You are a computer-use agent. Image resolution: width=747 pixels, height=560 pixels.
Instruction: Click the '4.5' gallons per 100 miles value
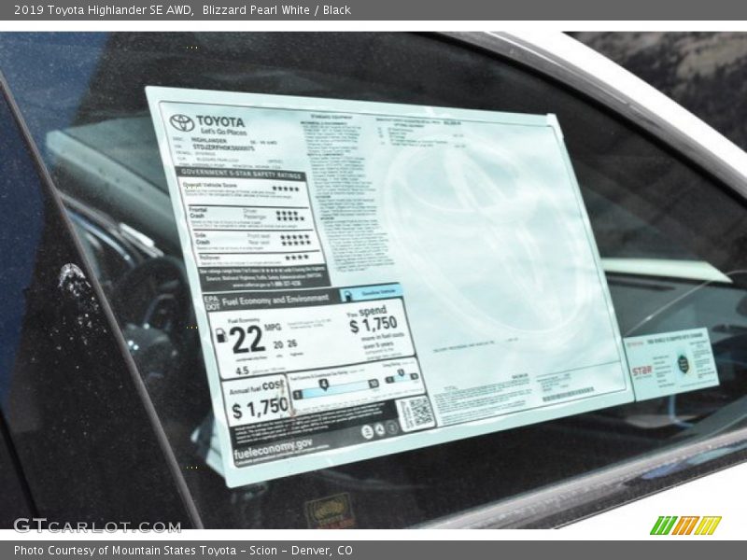coord(242,370)
